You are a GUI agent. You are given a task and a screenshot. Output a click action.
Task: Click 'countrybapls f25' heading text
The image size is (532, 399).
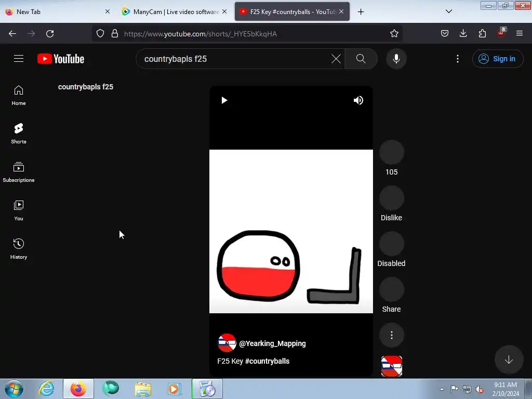tap(86, 87)
